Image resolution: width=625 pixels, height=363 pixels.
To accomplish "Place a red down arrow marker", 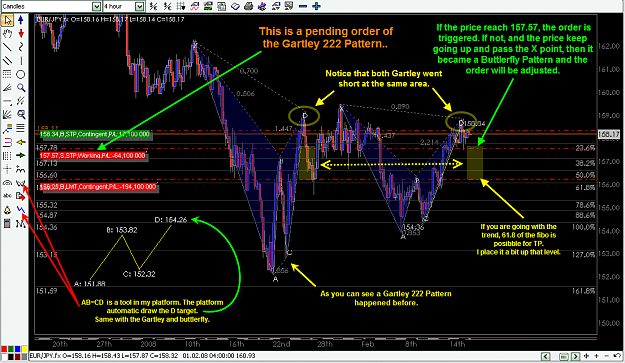I will [21, 33].
